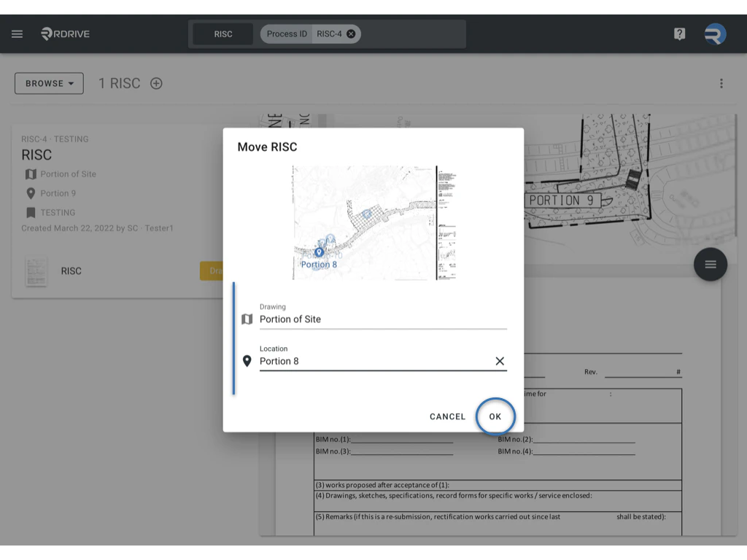
Task: Open the three-dot overflow menu
Action: pos(721,83)
